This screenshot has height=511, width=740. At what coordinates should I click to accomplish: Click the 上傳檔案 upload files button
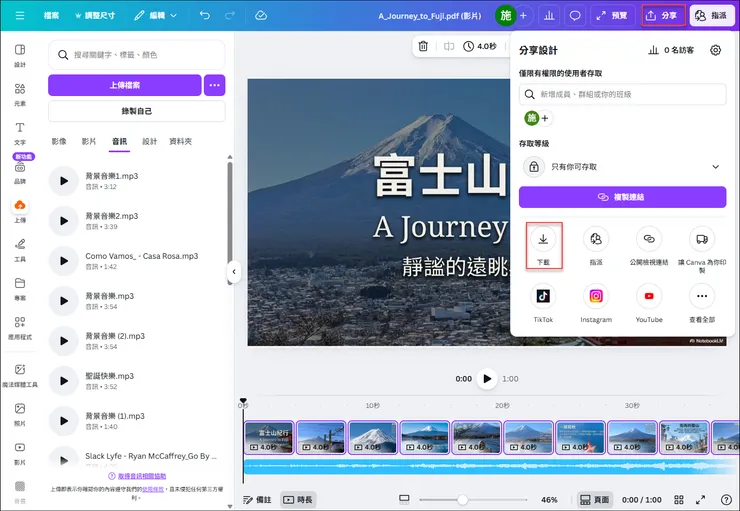125,85
